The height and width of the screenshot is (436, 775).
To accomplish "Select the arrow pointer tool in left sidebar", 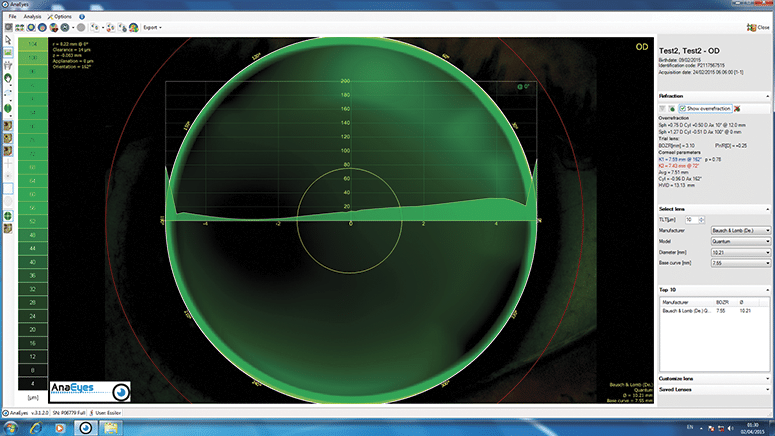I will 8,45.
